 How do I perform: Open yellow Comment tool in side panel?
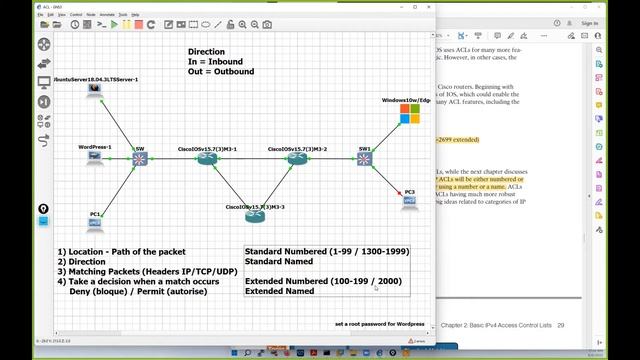[x=599, y=105]
